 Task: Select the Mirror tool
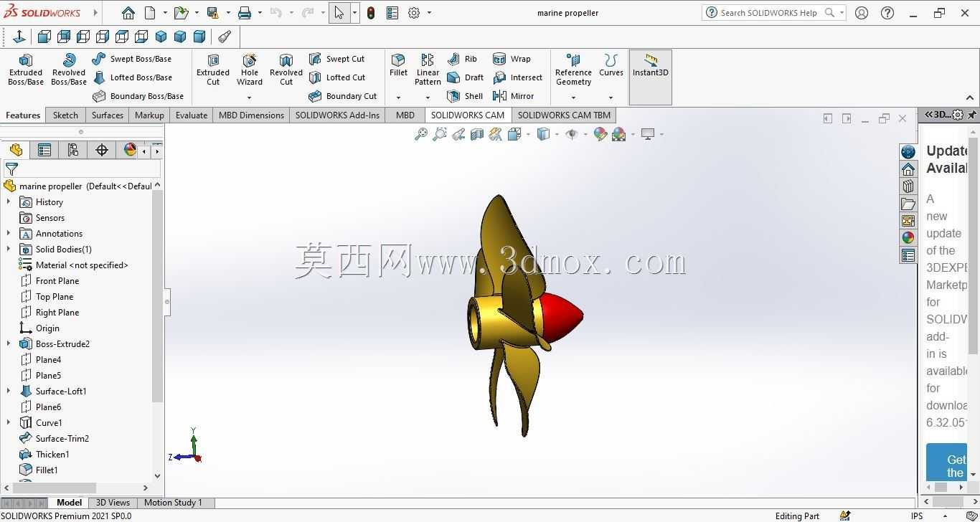pos(514,96)
